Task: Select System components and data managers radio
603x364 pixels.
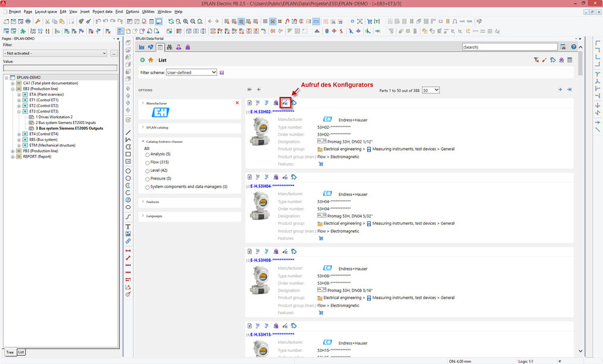Action: [x=147, y=187]
